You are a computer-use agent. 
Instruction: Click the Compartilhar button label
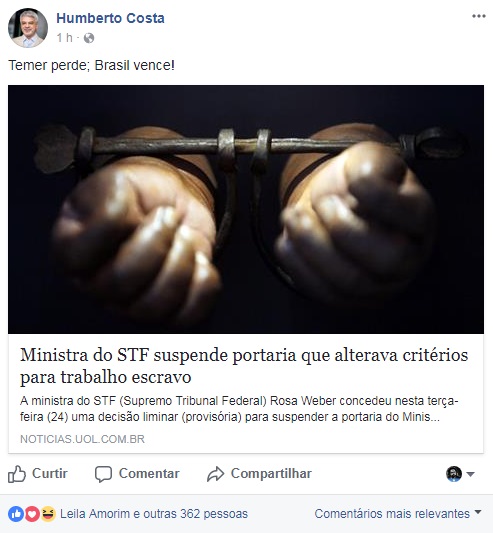(x=271, y=474)
